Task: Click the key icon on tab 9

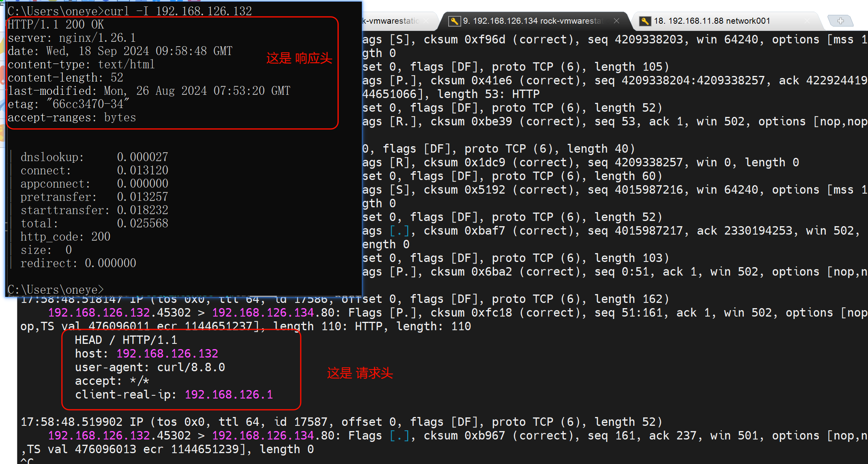Action: pos(454,21)
